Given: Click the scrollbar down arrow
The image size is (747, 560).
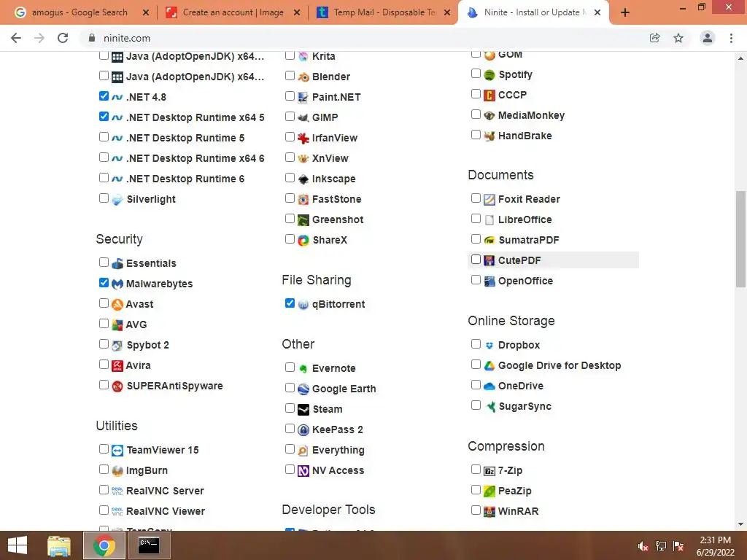Looking at the screenshot, I should (740, 524).
